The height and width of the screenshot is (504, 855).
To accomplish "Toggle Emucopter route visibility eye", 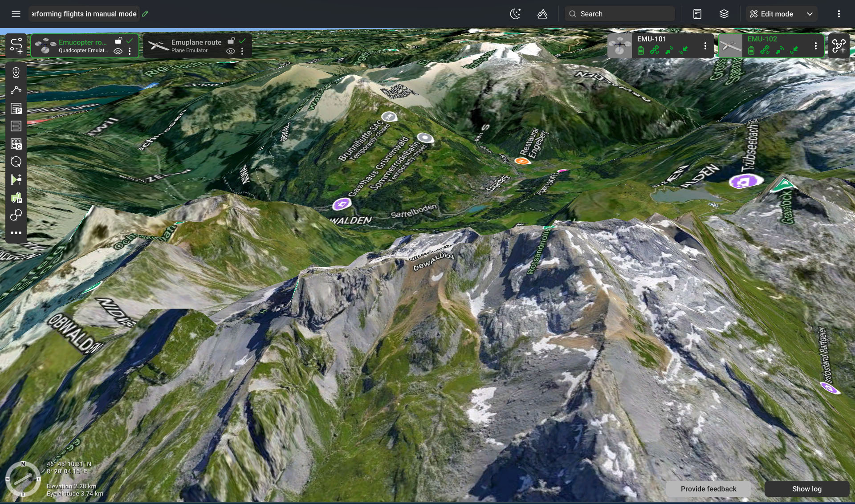I will coord(118,51).
